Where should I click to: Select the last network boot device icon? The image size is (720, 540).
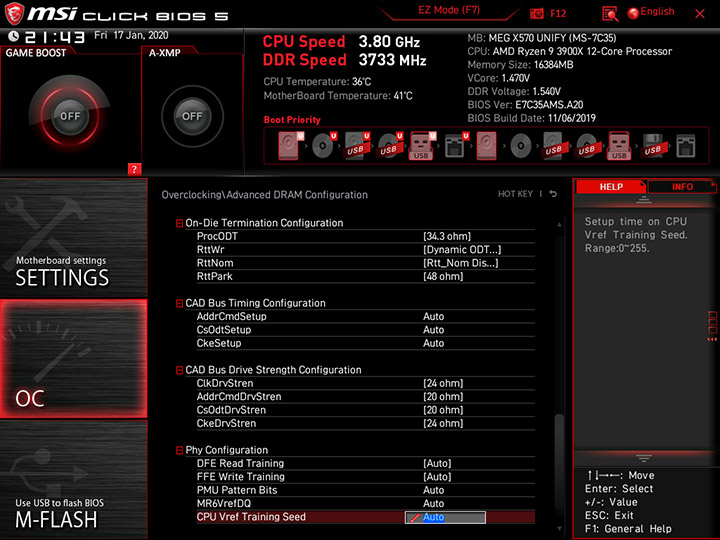pos(686,146)
